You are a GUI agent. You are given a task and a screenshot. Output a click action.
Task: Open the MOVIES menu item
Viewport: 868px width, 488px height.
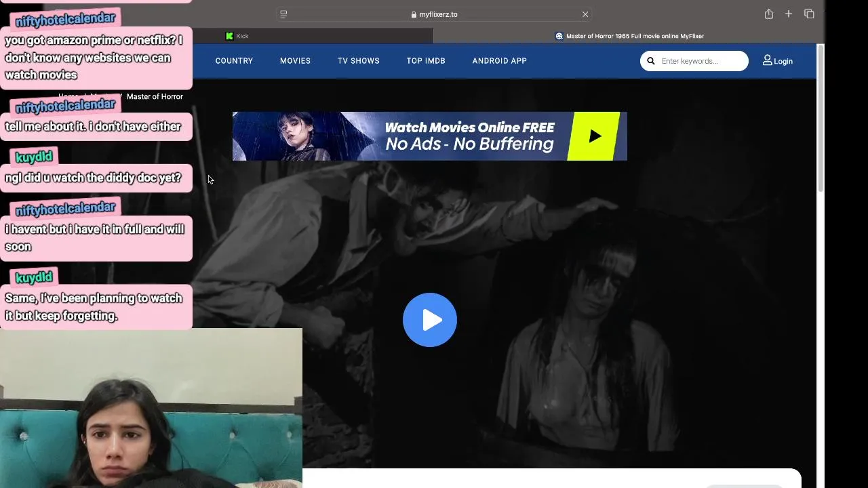(295, 61)
